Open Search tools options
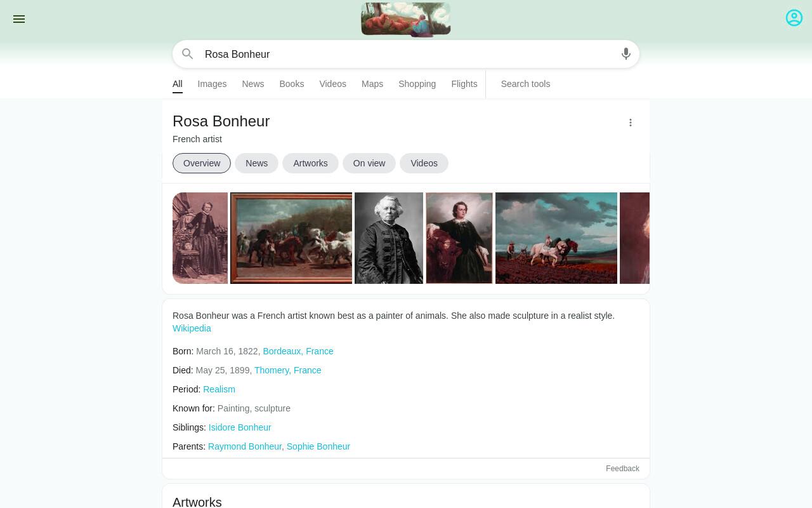Image resolution: width=812 pixels, height=508 pixels. tap(525, 84)
